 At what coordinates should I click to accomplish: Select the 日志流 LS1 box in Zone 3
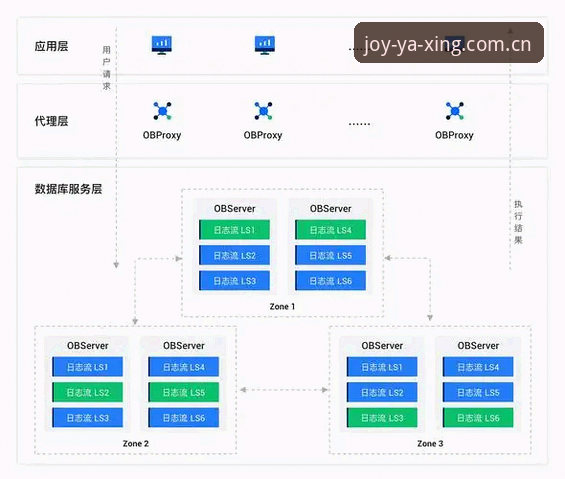(x=382, y=367)
